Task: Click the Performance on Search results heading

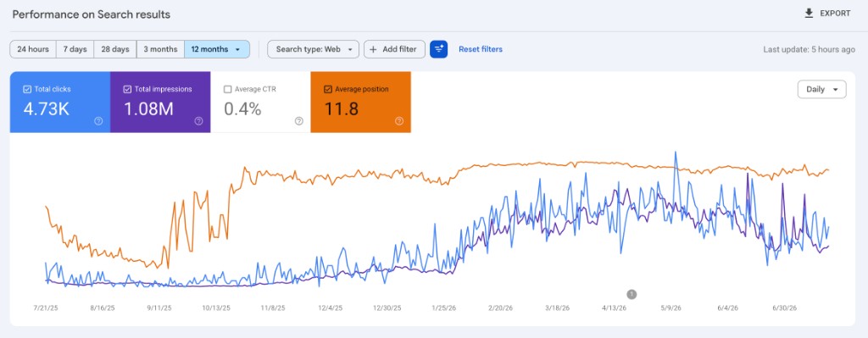Action: point(92,14)
